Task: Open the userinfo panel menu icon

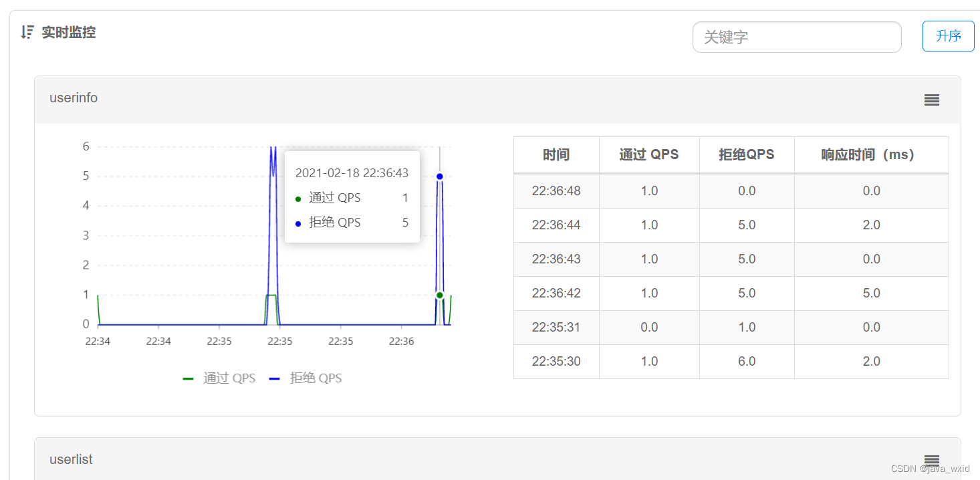Action: pyautogui.click(x=931, y=100)
